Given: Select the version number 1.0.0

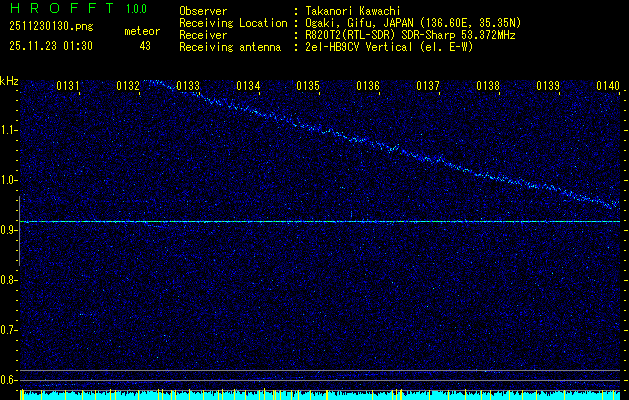Looking at the screenshot, I should (x=136, y=9).
